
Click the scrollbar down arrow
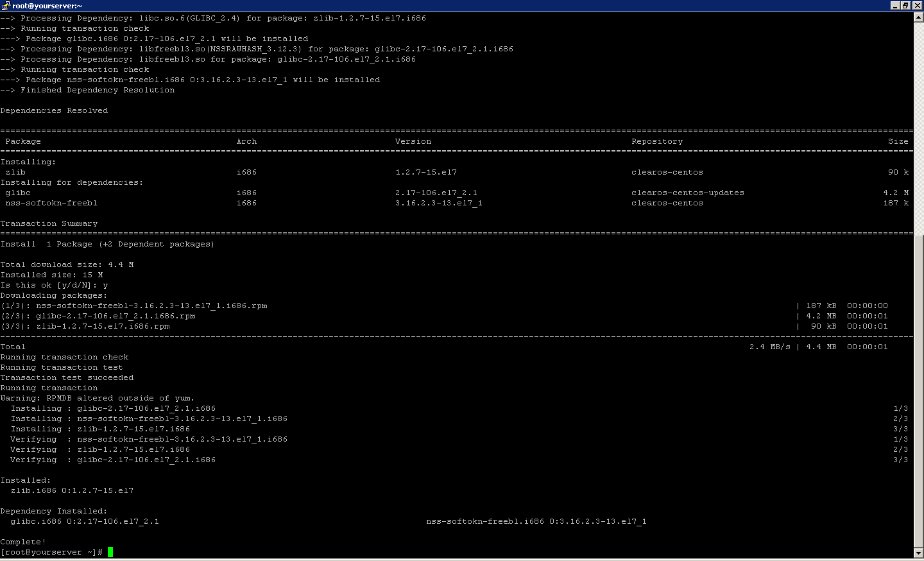click(x=919, y=553)
